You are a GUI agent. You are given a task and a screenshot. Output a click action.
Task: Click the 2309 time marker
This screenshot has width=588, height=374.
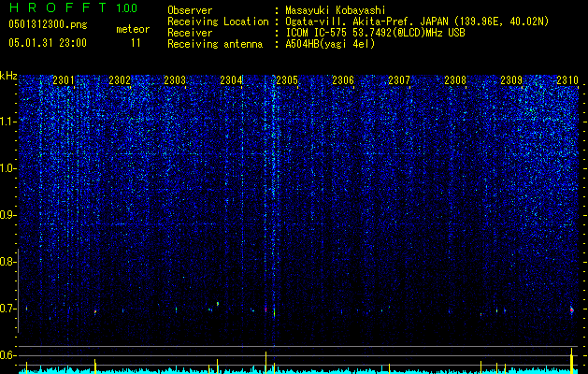tap(511, 79)
